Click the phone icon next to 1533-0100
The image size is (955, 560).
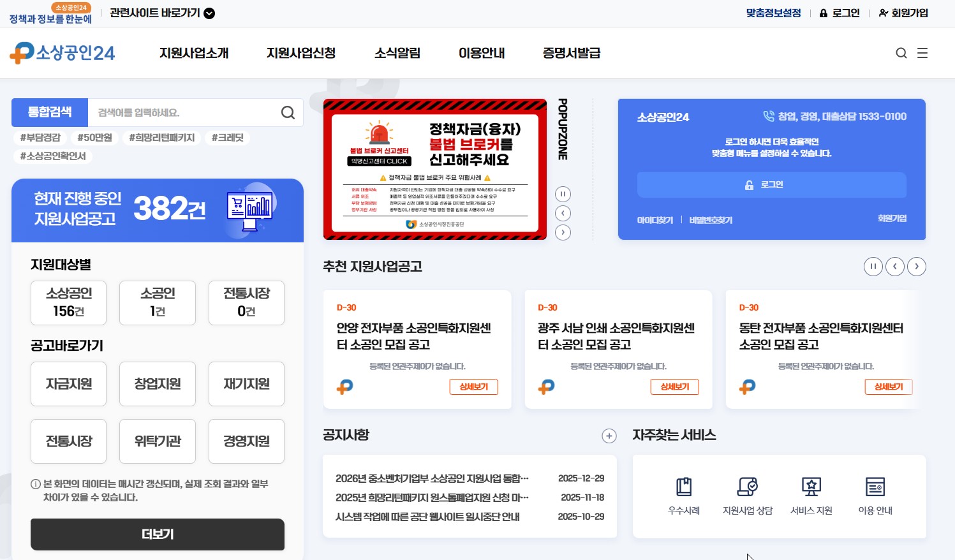coord(769,116)
